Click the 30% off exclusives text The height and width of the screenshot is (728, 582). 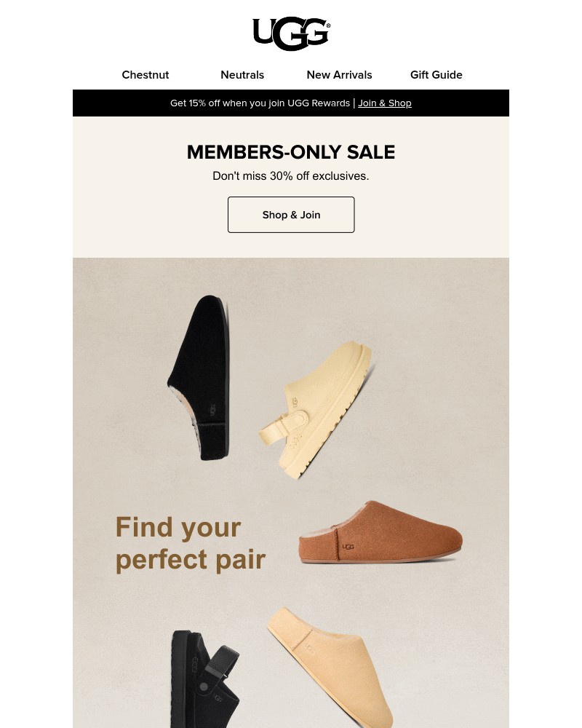291,175
